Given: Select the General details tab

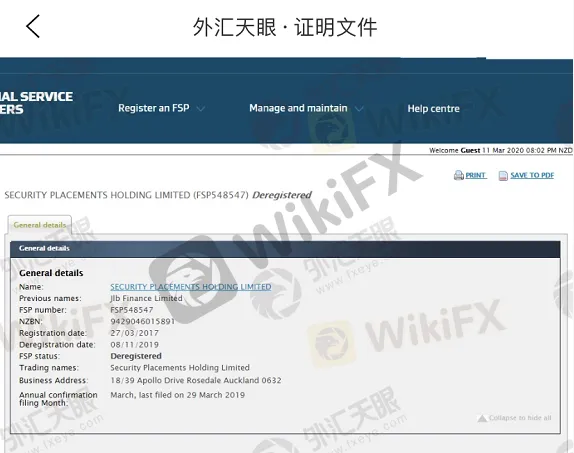Looking at the screenshot, I should (40, 225).
